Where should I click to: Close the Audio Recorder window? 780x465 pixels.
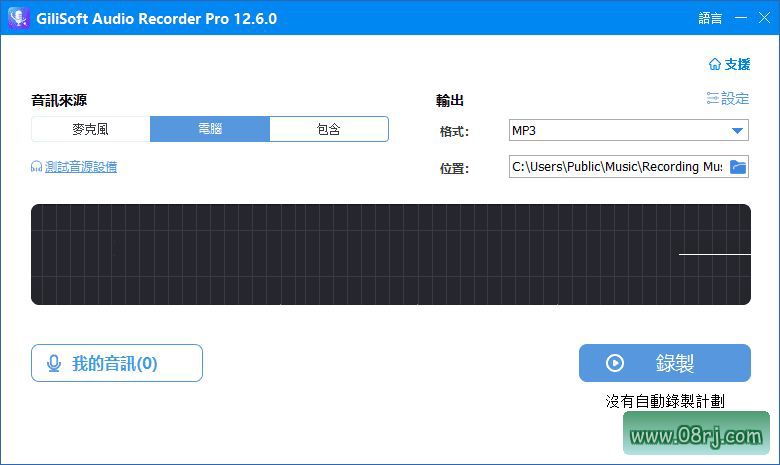tap(765, 18)
